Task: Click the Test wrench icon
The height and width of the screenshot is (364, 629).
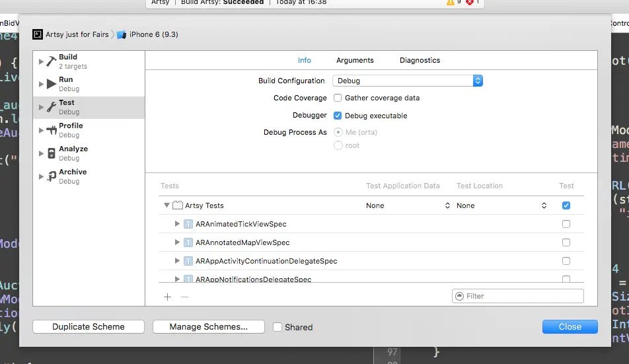Action: (52, 107)
